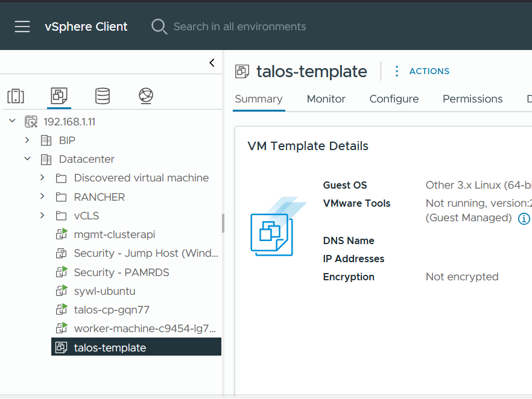Open the ACTIONS menu
The height and width of the screenshot is (399, 532).
coord(429,71)
